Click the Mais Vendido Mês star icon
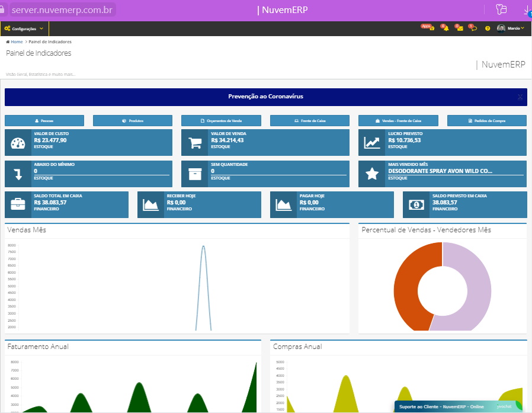Viewport: 532px width, 413px height. 372,174
